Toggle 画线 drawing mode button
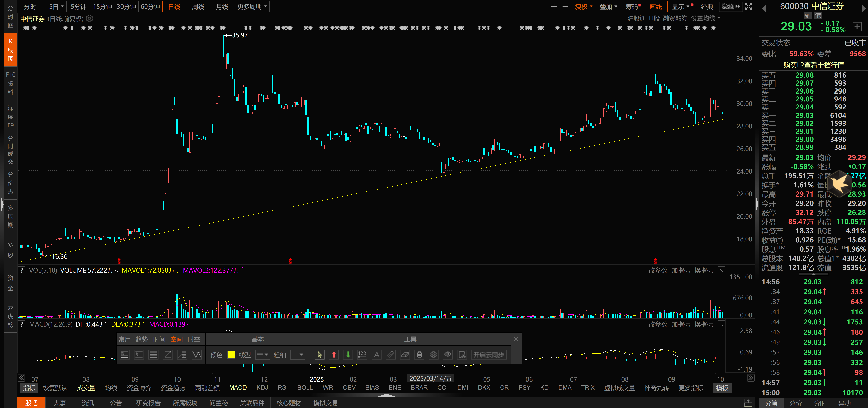This screenshot has height=408, width=868. coord(655,6)
